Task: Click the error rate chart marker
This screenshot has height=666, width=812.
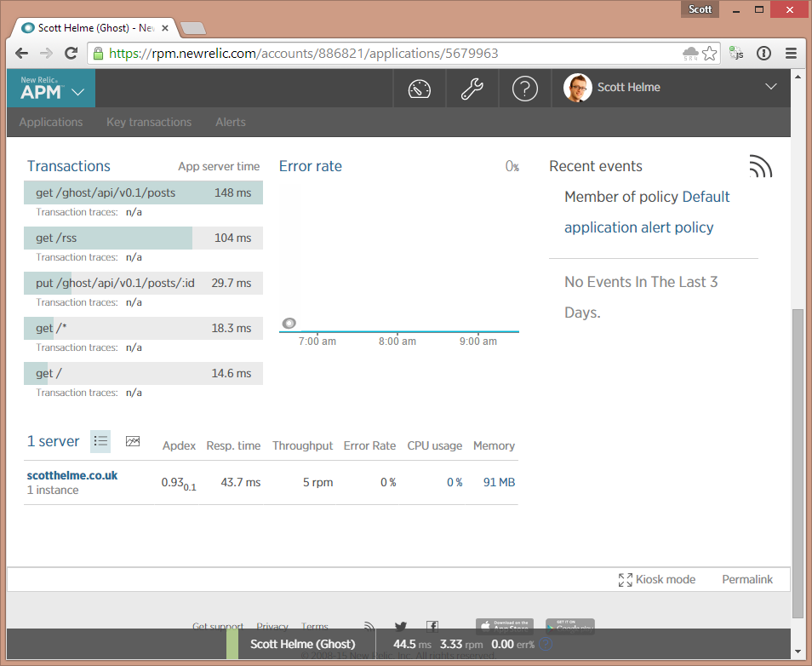Action: pyautogui.click(x=289, y=324)
